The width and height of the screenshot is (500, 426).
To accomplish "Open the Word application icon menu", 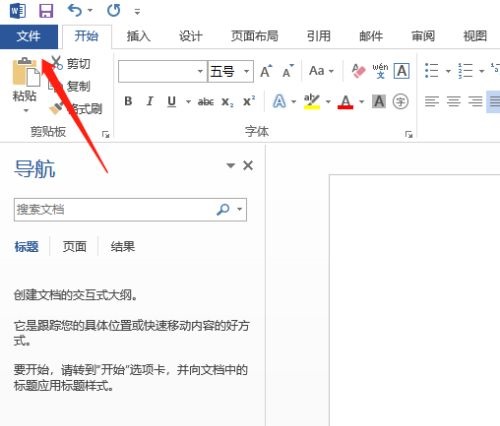I will coord(17,11).
